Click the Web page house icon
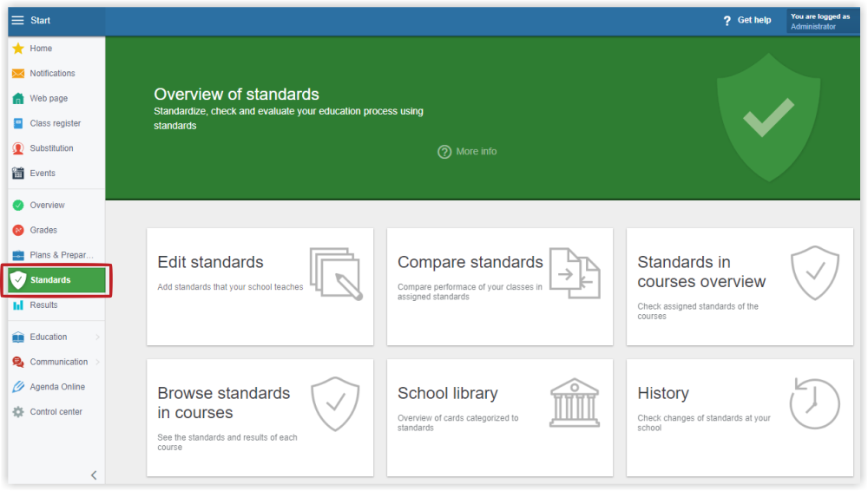The width and height of the screenshot is (868, 491). tap(18, 99)
